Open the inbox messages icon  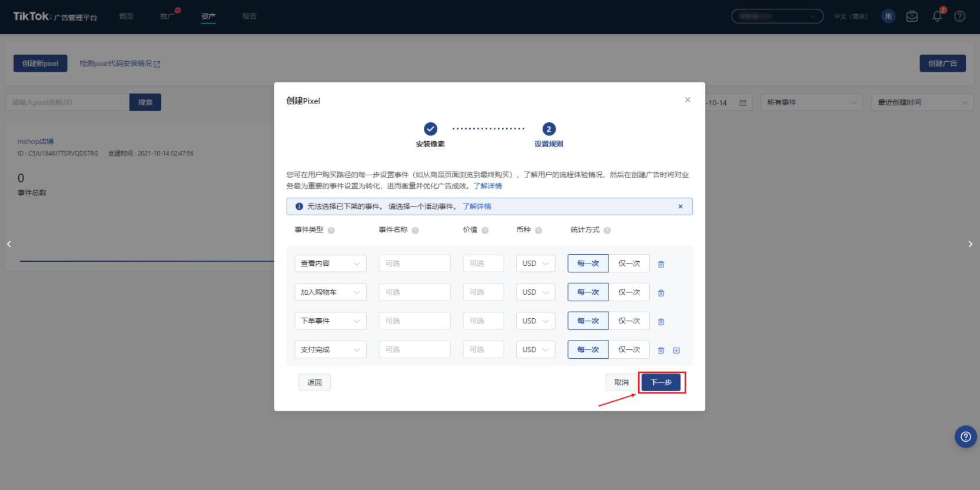pos(912,16)
